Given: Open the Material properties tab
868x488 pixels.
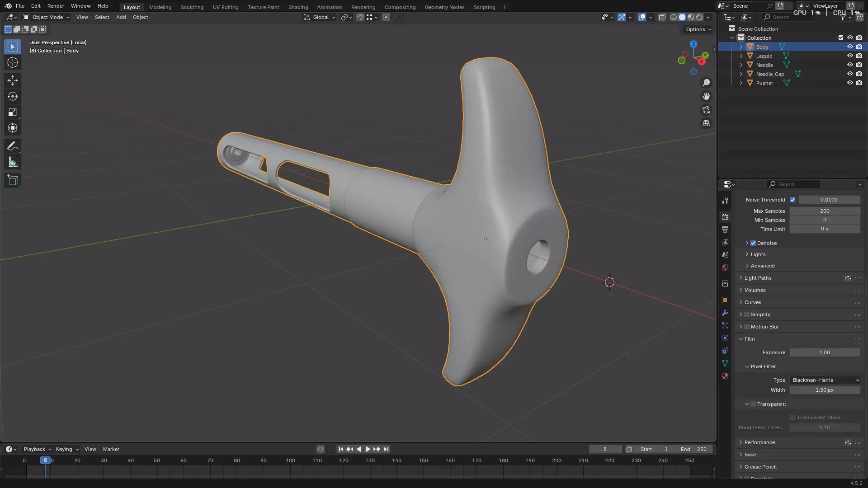Looking at the screenshot, I should coord(725,376).
